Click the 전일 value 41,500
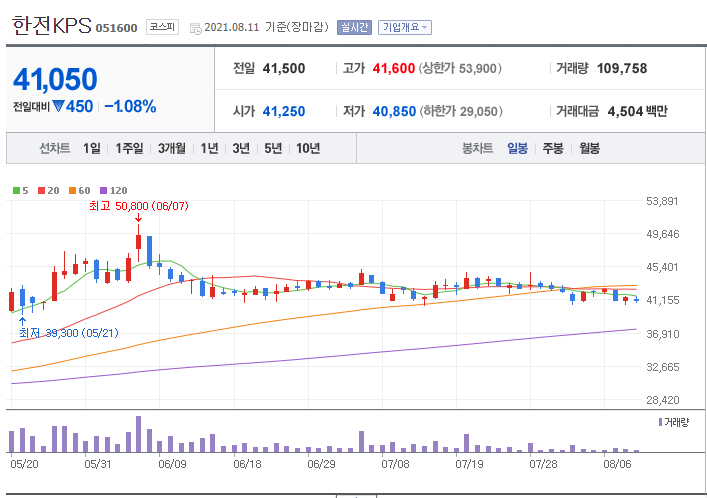The width and height of the screenshot is (707, 498). tap(284, 68)
